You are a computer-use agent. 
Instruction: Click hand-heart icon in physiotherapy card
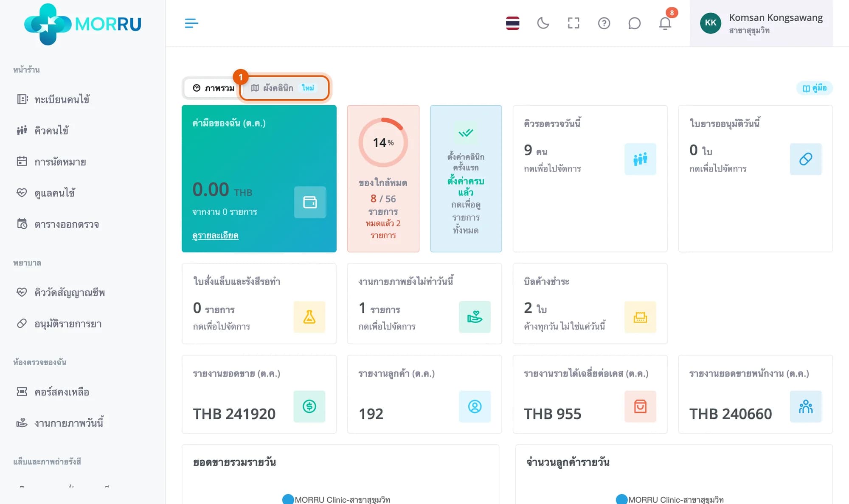coord(475,317)
